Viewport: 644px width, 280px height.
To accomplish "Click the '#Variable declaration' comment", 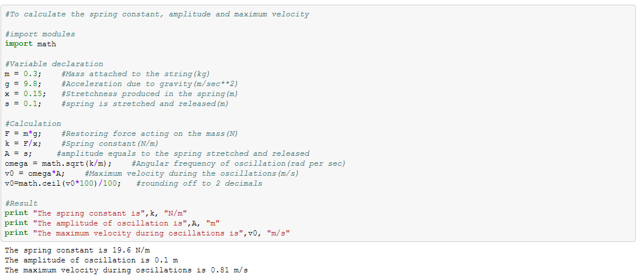I will tap(54, 64).
